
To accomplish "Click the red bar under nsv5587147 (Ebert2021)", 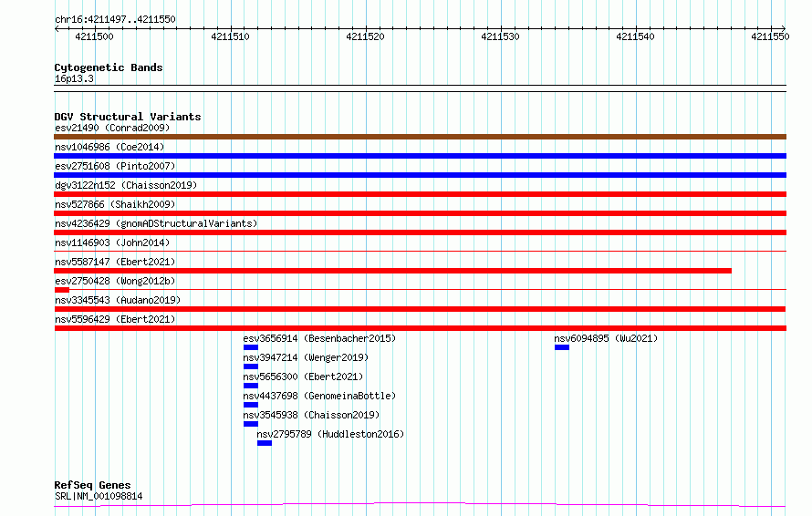I will pyautogui.click(x=393, y=271).
